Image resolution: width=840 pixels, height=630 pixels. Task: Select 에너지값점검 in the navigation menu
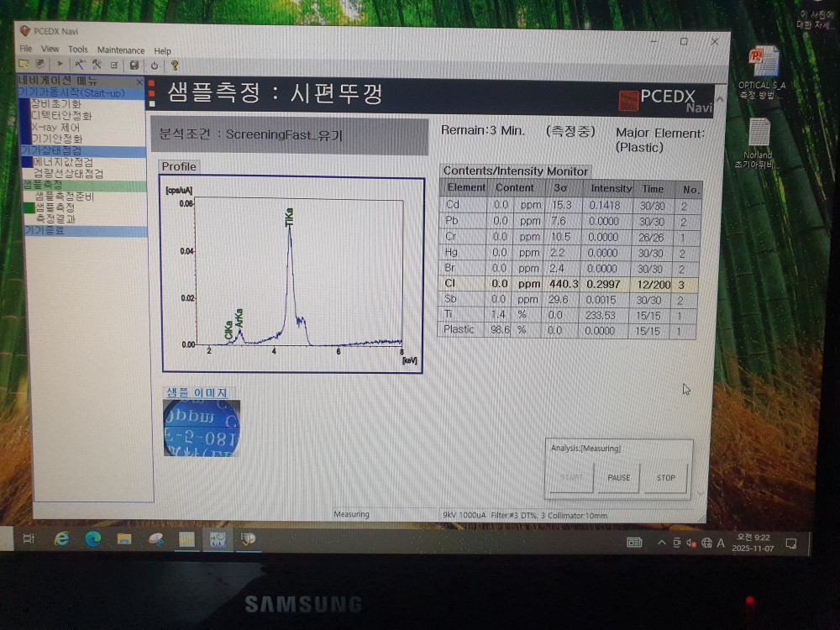pos(63,162)
